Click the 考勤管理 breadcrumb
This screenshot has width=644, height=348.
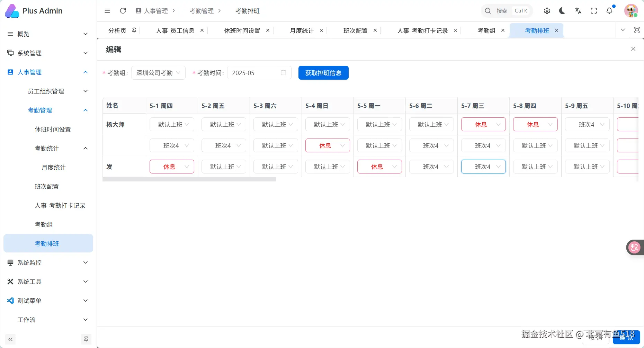[x=202, y=11]
